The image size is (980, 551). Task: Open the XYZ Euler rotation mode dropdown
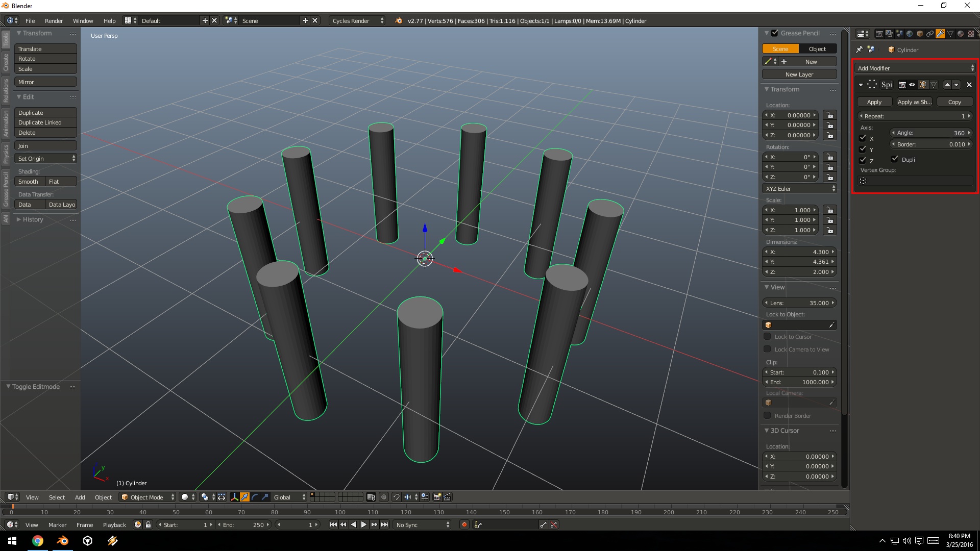coord(799,188)
